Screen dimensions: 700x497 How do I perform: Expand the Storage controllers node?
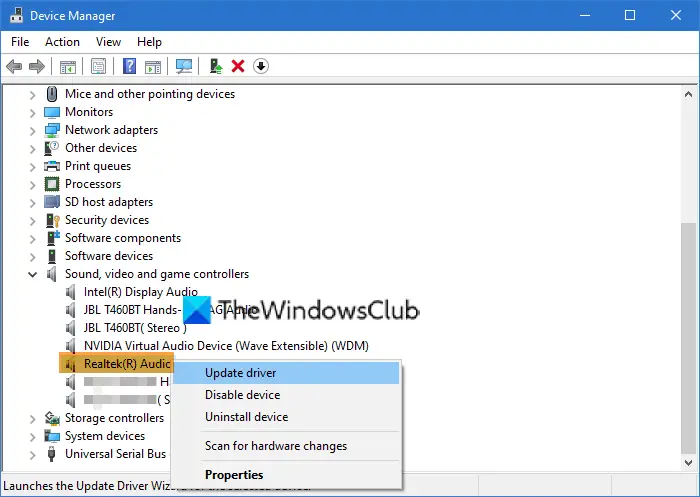click(32, 419)
